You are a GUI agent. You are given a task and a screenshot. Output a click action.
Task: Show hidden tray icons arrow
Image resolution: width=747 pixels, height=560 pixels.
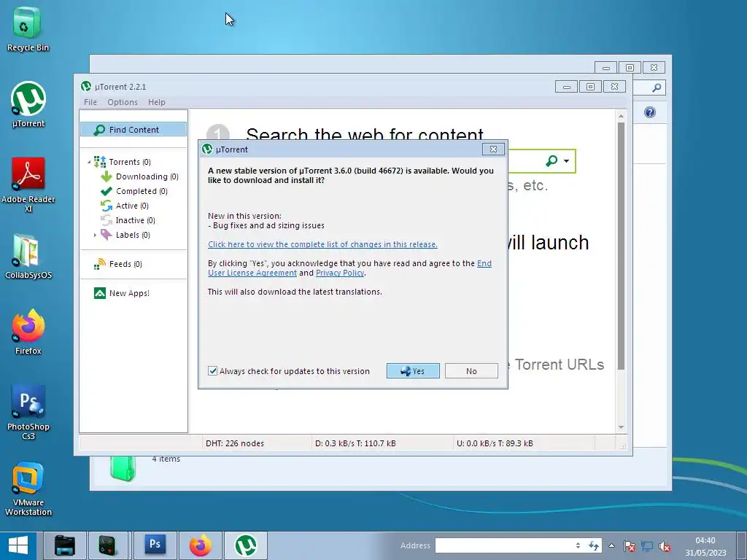tap(612, 545)
